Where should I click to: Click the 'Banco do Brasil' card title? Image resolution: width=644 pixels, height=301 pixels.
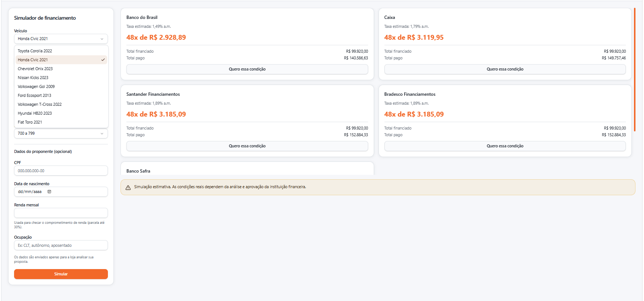(142, 17)
